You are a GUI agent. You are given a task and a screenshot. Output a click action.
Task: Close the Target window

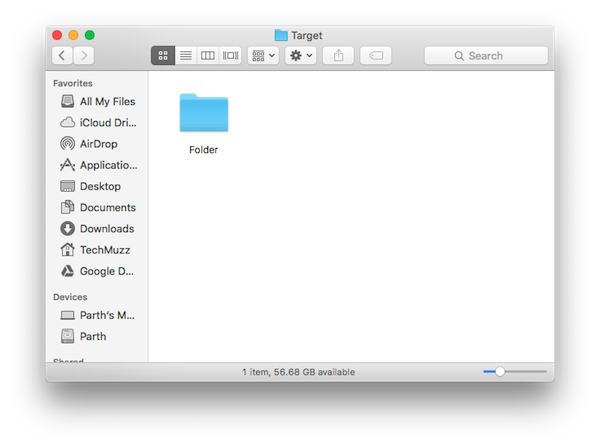pyautogui.click(x=57, y=35)
